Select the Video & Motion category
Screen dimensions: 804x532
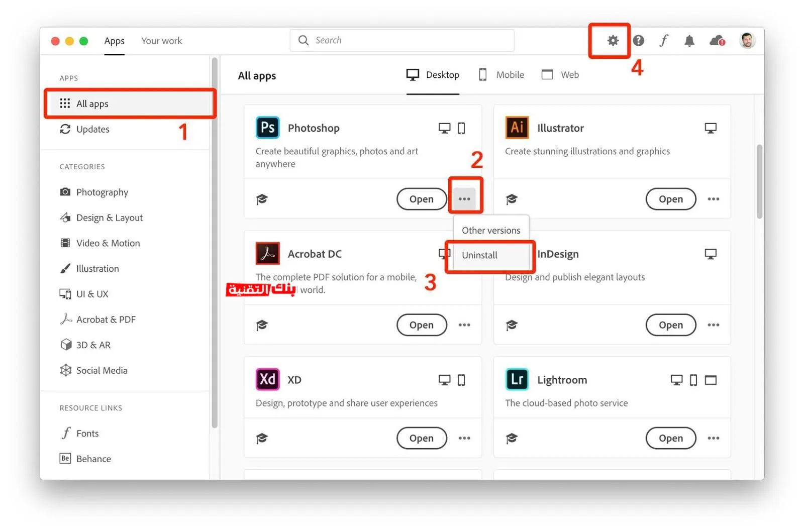tap(126, 243)
